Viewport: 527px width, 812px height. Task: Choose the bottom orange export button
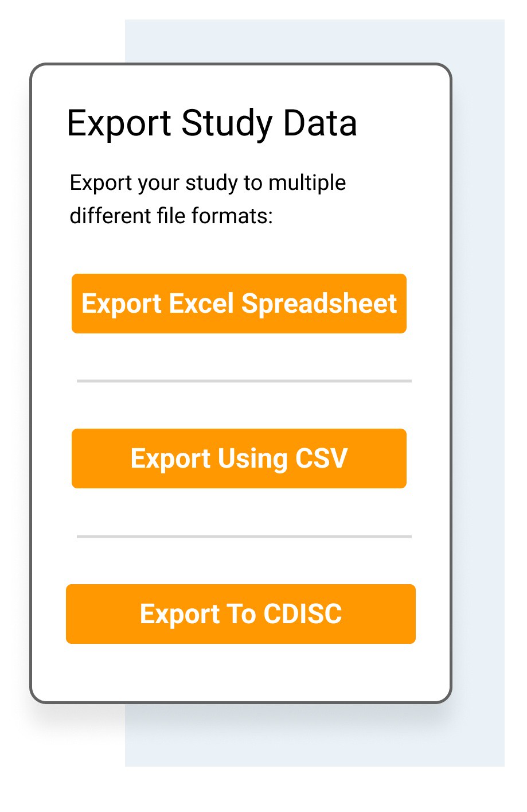pos(240,613)
